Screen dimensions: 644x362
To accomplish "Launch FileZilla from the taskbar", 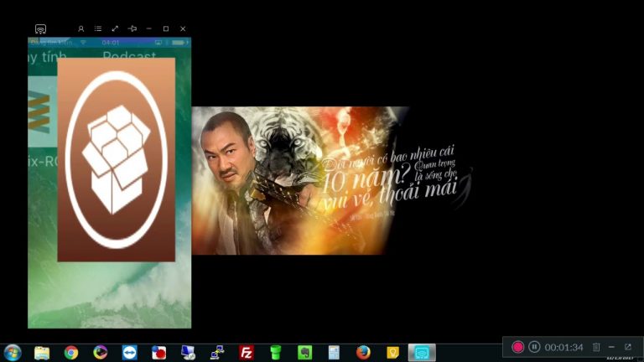I will (x=247, y=353).
